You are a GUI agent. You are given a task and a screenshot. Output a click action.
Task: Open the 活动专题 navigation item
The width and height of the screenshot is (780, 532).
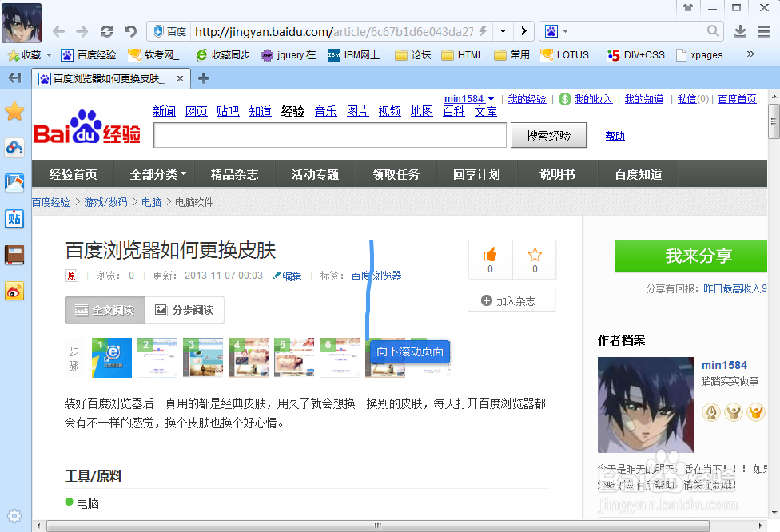316,174
